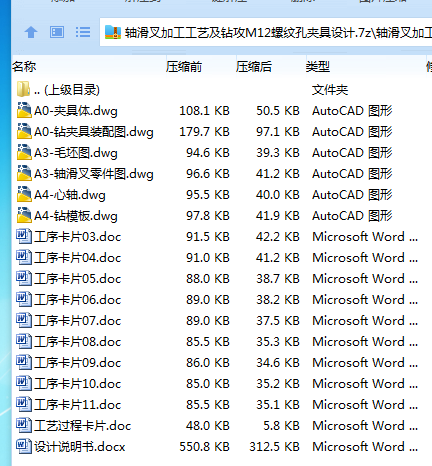This screenshot has width=432, height=466.
Task: Select the A4-钻模板.dwg file icon
Action: click(x=24, y=215)
